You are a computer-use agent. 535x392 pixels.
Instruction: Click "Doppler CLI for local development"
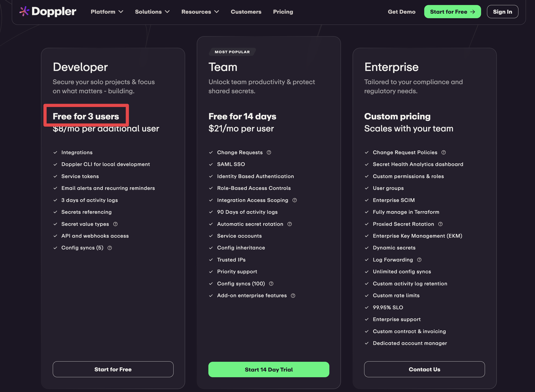coord(106,164)
